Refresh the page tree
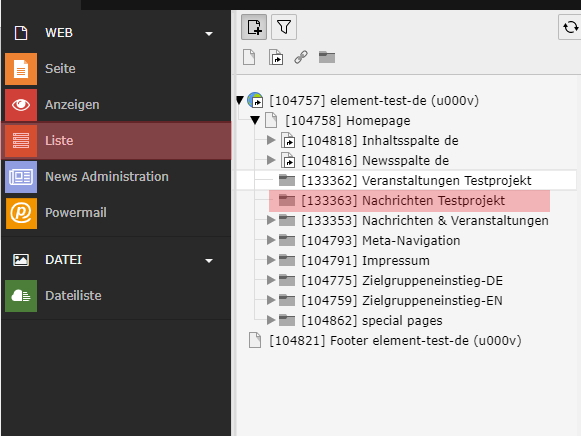Screen dimensions: 581x436 570,27
